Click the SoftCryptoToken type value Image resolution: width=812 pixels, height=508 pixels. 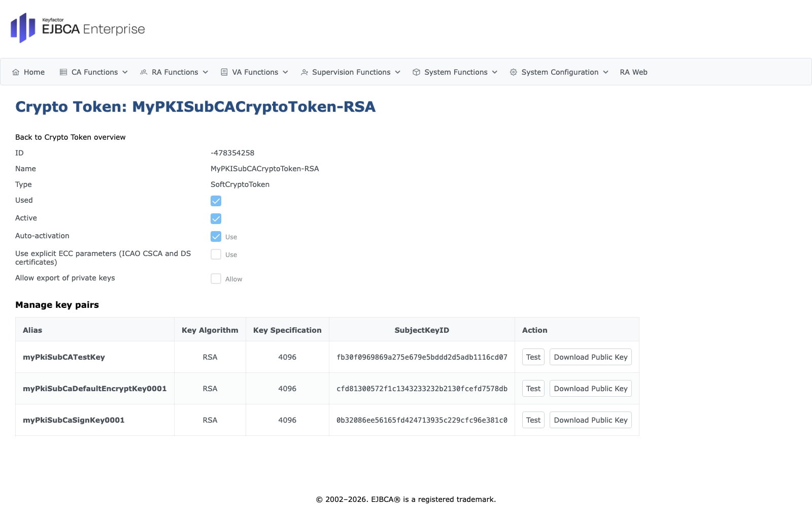[x=240, y=184]
